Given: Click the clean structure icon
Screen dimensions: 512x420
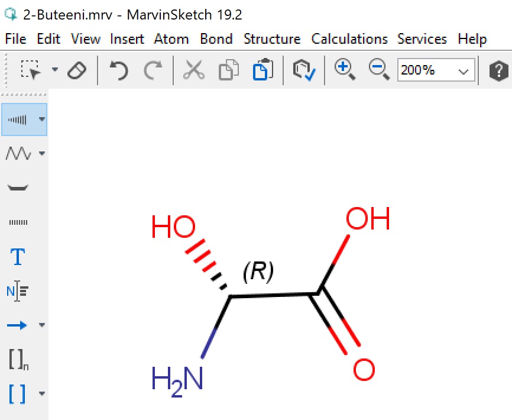Looking at the screenshot, I should point(304,70).
